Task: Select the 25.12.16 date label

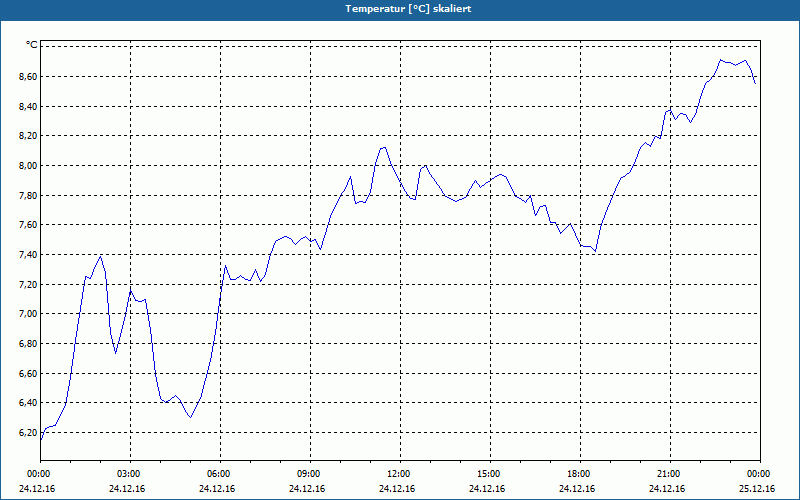Action: pos(757,489)
